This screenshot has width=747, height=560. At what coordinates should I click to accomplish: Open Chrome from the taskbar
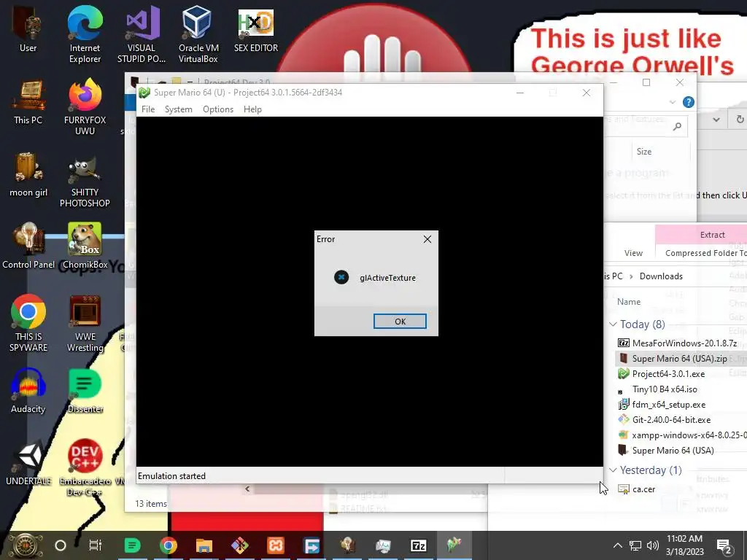pyautogui.click(x=169, y=545)
